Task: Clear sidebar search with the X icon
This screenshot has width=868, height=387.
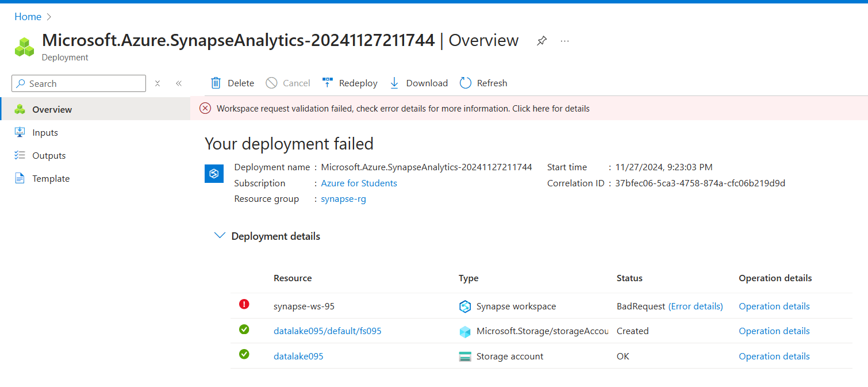Action: (x=158, y=83)
